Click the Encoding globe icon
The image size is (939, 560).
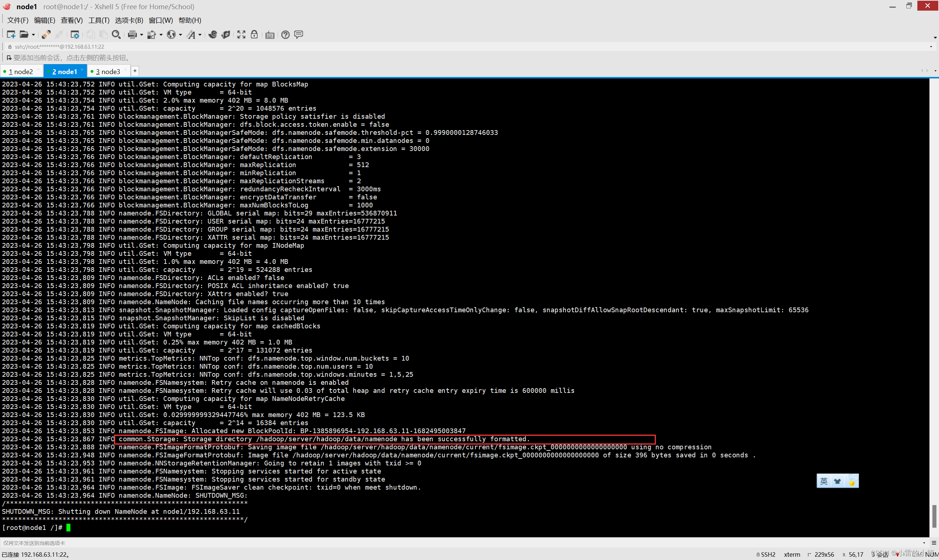[171, 35]
